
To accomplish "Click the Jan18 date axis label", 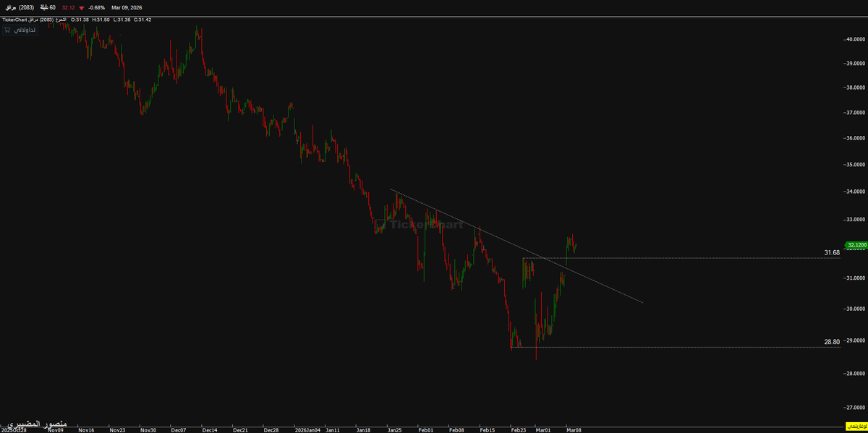I will click(364, 429).
